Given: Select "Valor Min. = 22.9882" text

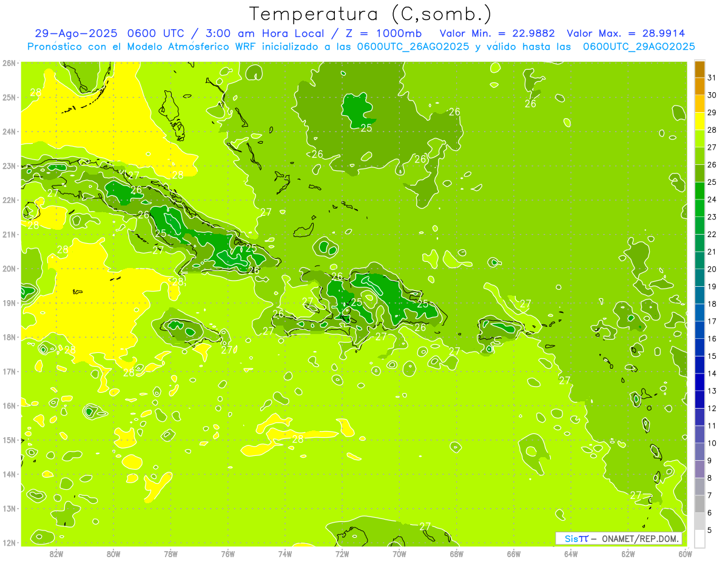Looking at the screenshot, I should click(x=497, y=33).
